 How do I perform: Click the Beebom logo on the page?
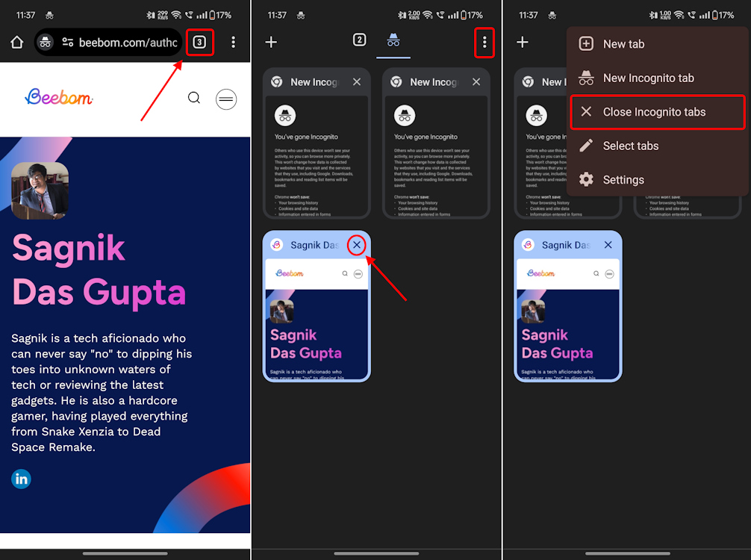click(x=59, y=97)
